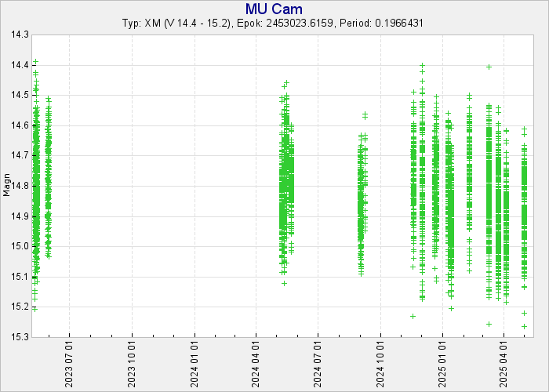Click the 2025 01 01 date label
The image size is (549, 392).
443,365
